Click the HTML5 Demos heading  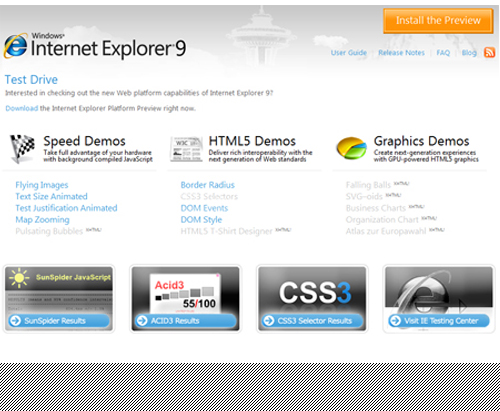pos(252,141)
